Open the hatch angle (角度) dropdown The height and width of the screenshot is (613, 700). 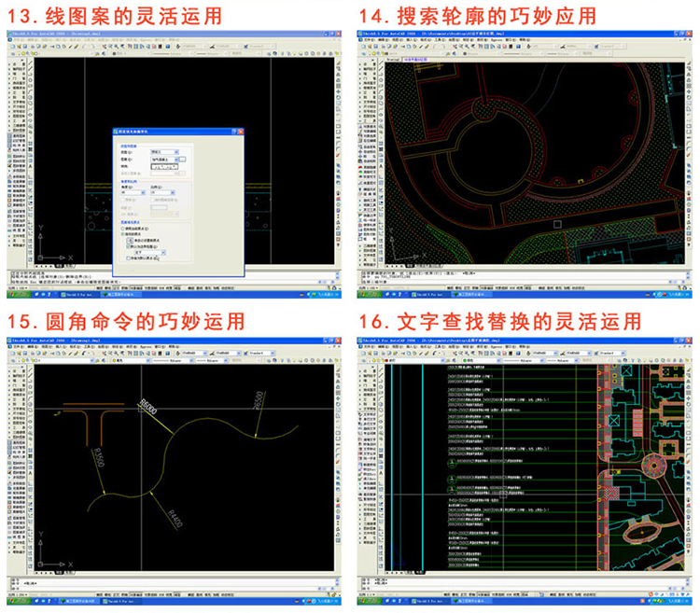[132, 193]
